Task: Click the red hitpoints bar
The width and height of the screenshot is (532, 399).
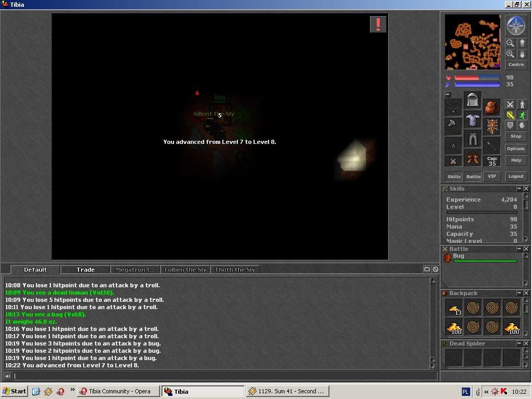Action: pos(477,78)
